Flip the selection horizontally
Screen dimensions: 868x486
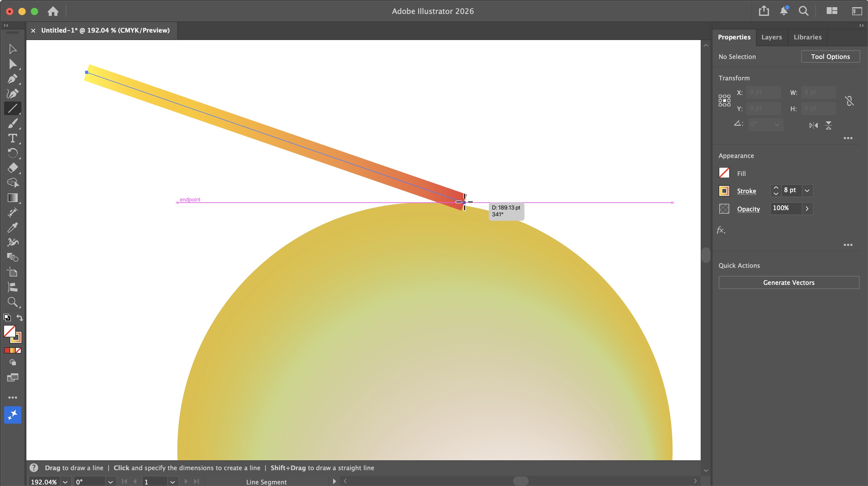point(813,125)
